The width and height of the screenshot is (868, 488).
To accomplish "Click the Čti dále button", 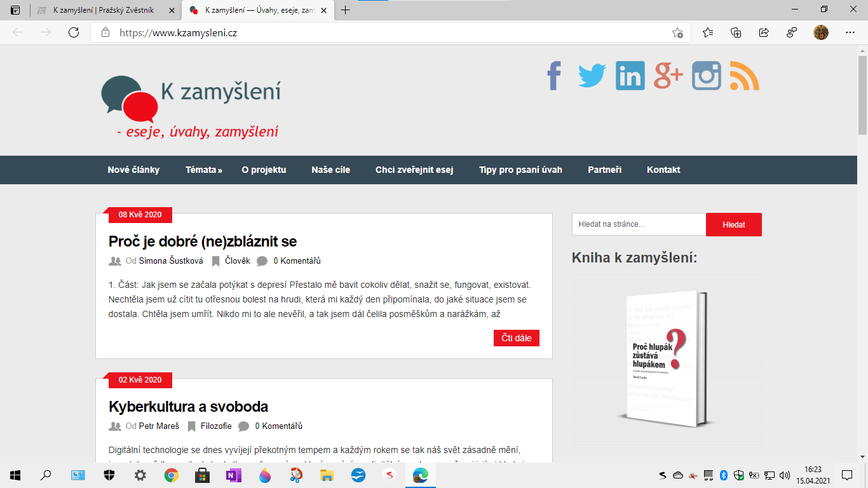I will (516, 337).
